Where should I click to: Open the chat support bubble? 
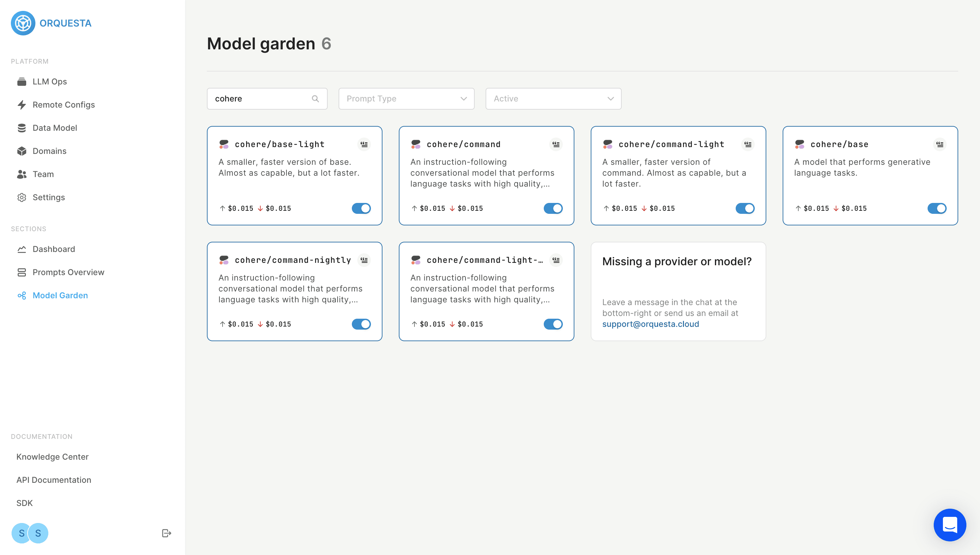949,525
